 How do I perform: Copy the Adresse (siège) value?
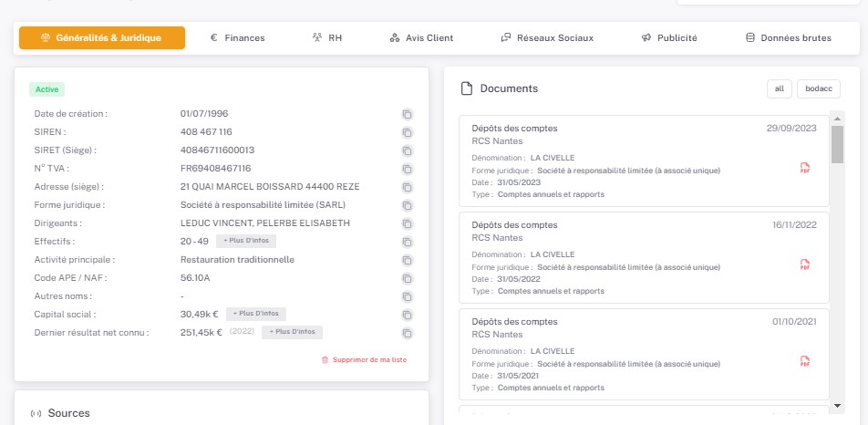pyautogui.click(x=408, y=188)
